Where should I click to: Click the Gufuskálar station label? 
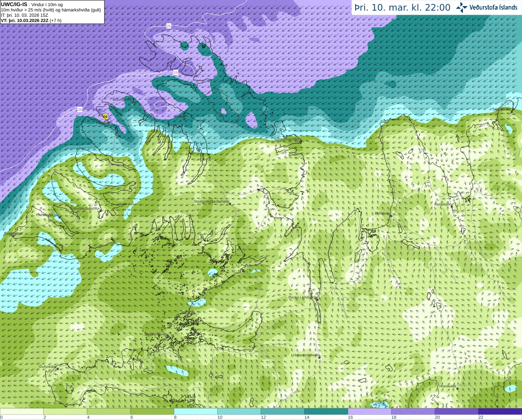pyautogui.click(x=48, y=367)
